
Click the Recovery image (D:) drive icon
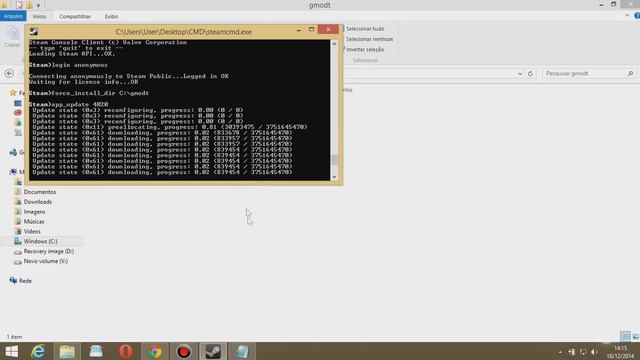pos(18,252)
